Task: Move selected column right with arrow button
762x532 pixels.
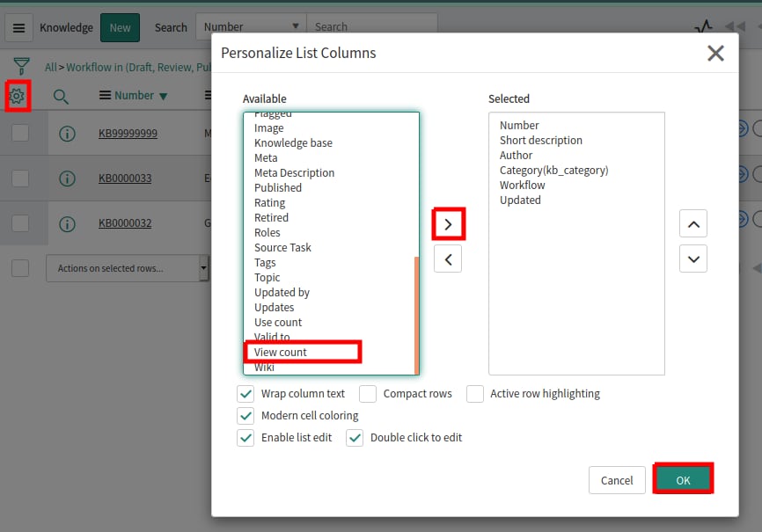Action: point(449,224)
